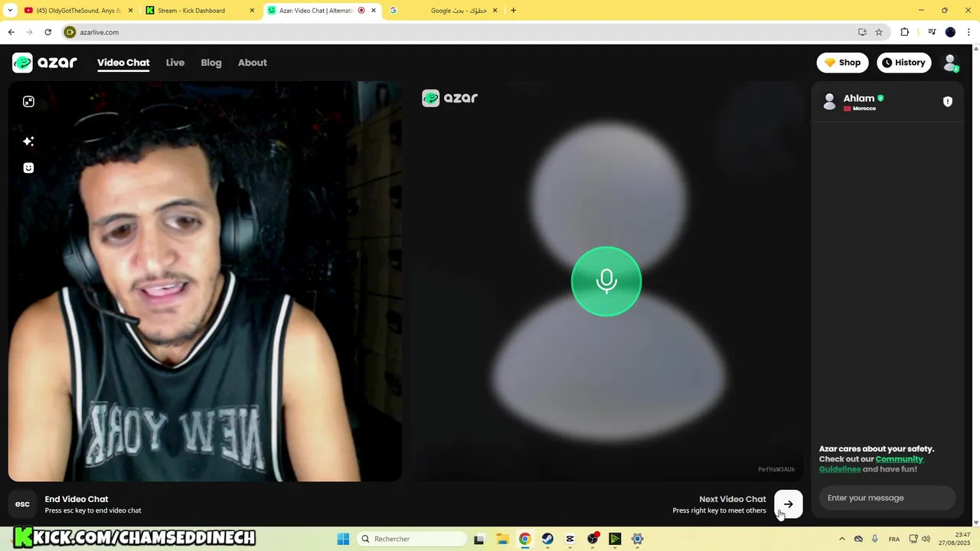
Task: Open the Chrome three-dot menu
Action: pyautogui.click(x=969, y=32)
